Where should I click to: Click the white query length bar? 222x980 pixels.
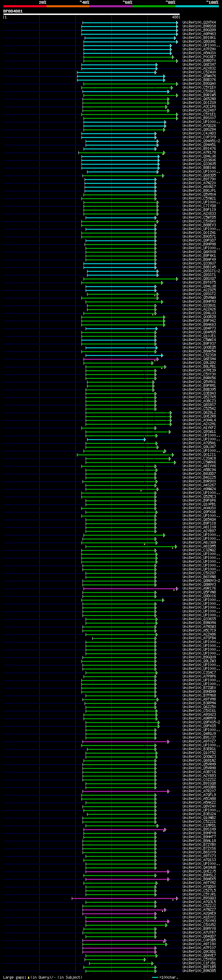pyautogui.click(x=91, y=14)
